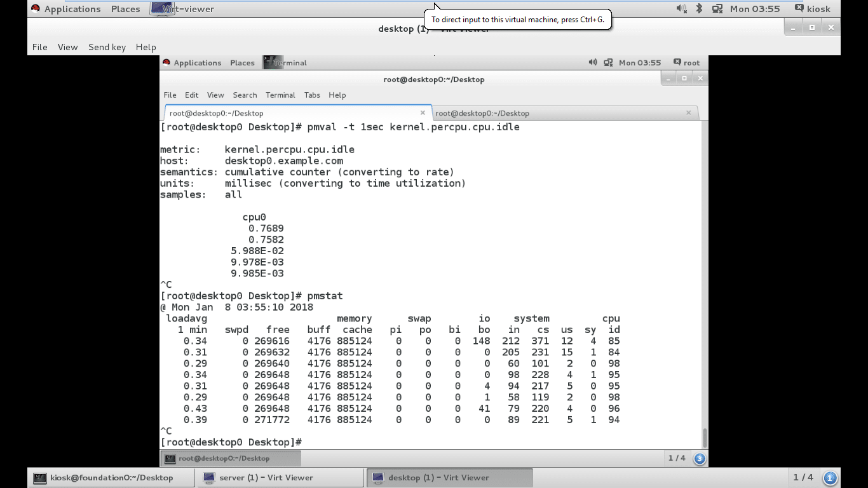Click the guest Places menu
Image resolution: width=868 pixels, height=488 pixels.
[x=242, y=62]
